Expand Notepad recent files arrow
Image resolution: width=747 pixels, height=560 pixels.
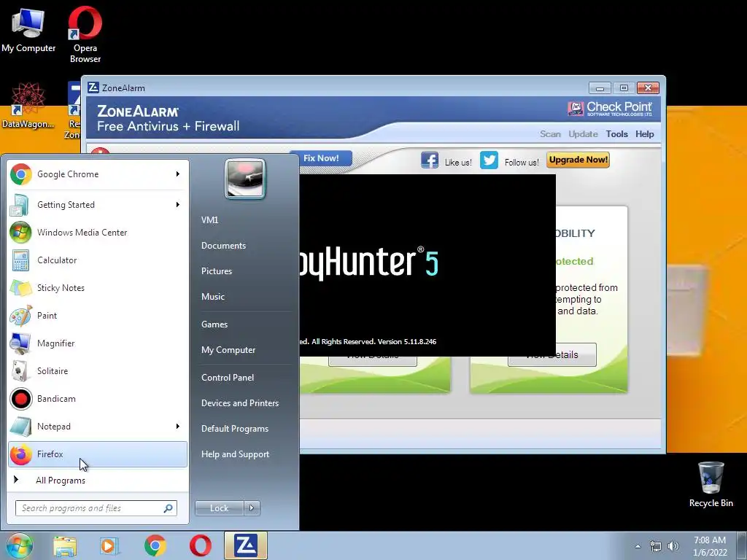178,426
